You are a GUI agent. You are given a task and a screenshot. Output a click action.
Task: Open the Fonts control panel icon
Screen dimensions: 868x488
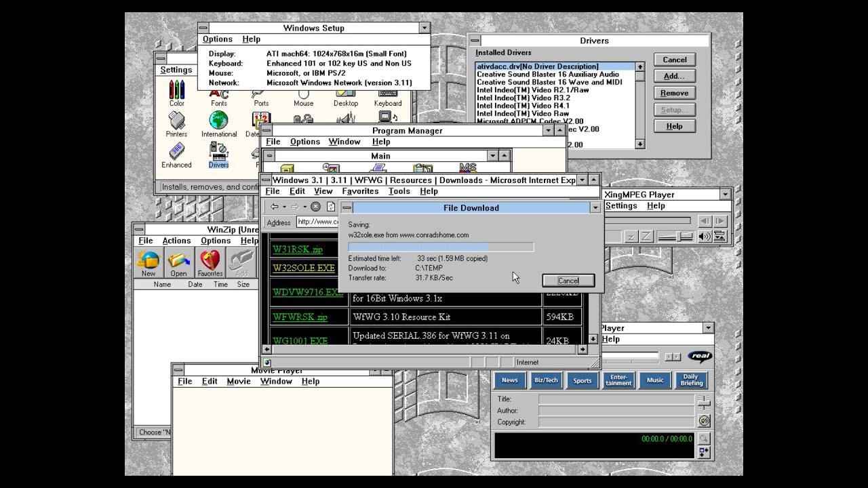tap(219, 98)
